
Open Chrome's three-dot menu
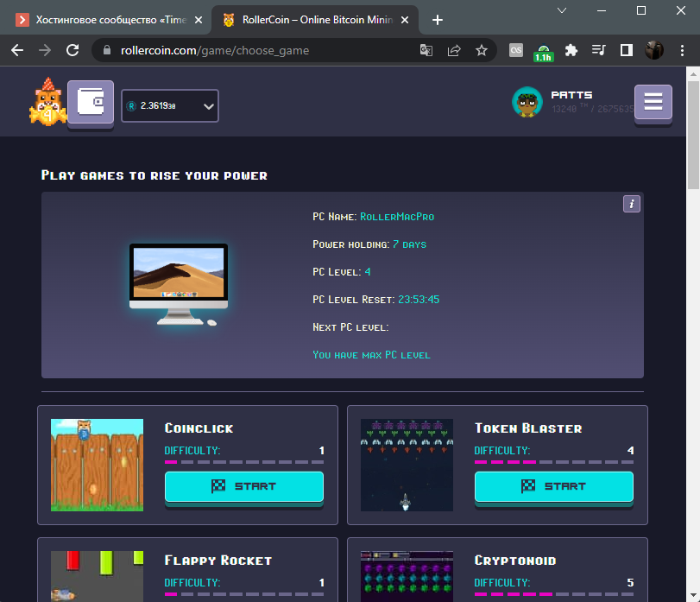682,50
